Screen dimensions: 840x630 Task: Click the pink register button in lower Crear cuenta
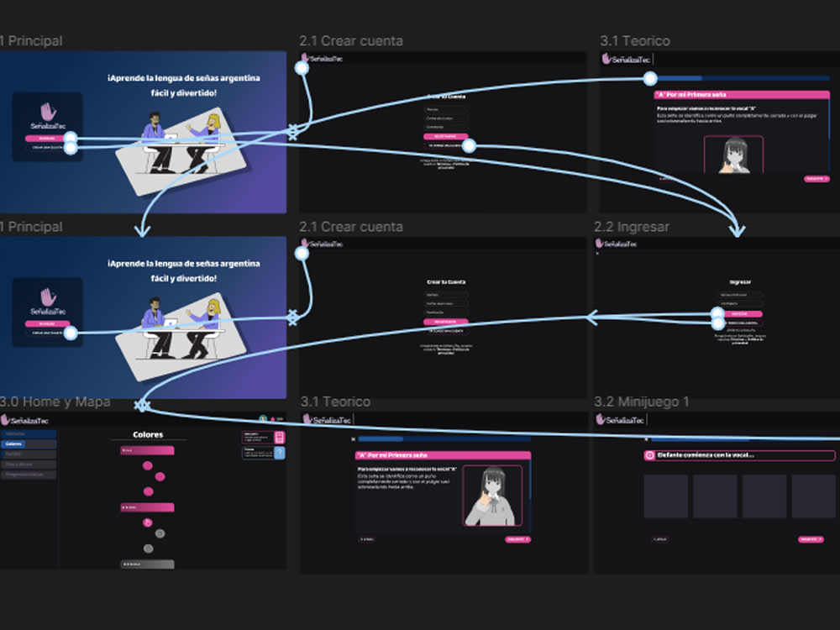coord(446,322)
